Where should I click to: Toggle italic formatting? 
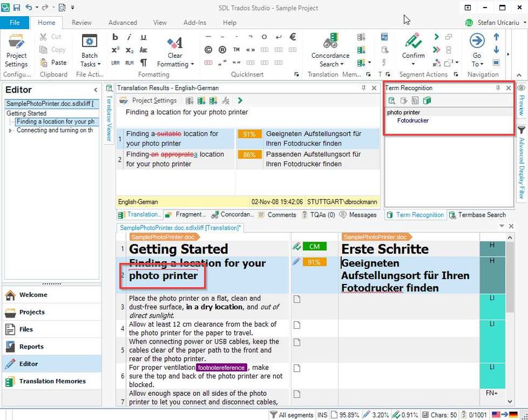[x=129, y=37]
